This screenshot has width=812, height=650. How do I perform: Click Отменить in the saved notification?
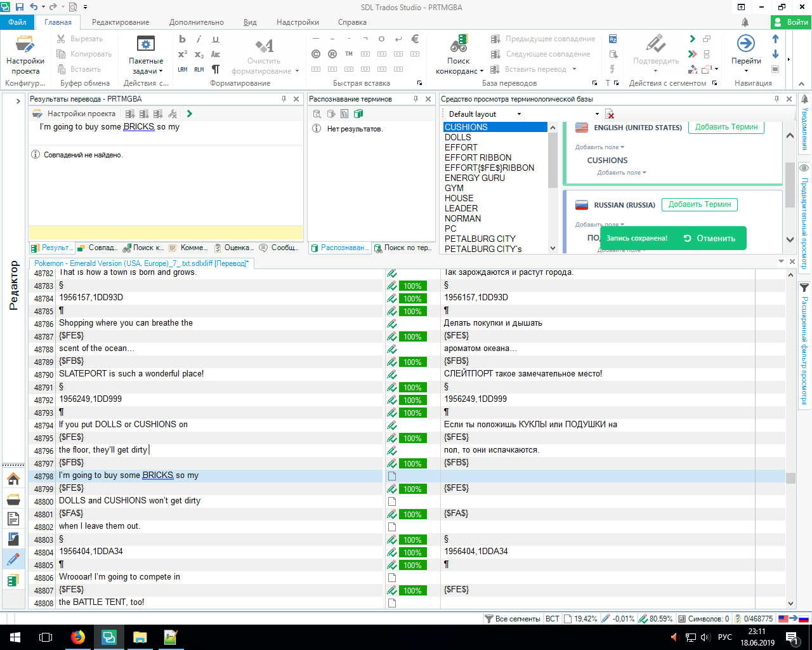(710, 239)
